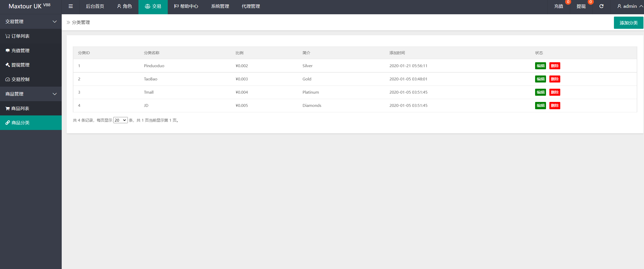
Task: Open 订单列表 with the cart icon
Action: point(18,36)
